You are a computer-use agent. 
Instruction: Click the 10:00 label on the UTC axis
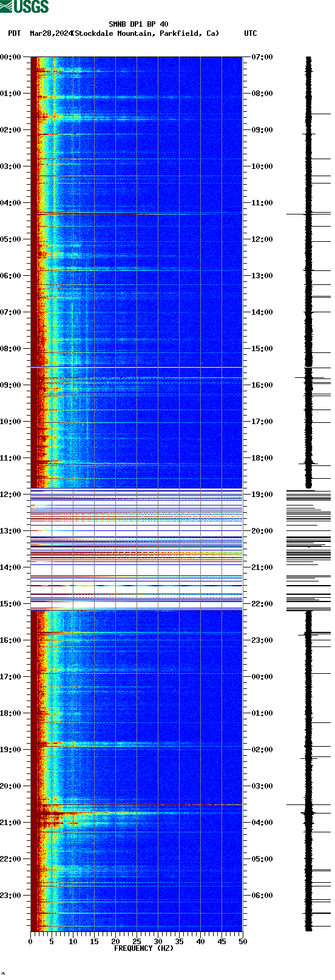pos(262,166)
